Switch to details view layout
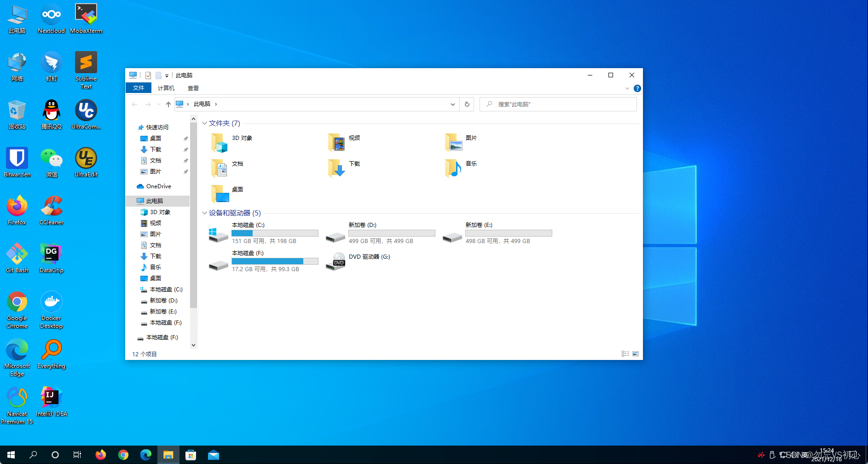Viewport: 868px width, 464px height. point(625,354)
